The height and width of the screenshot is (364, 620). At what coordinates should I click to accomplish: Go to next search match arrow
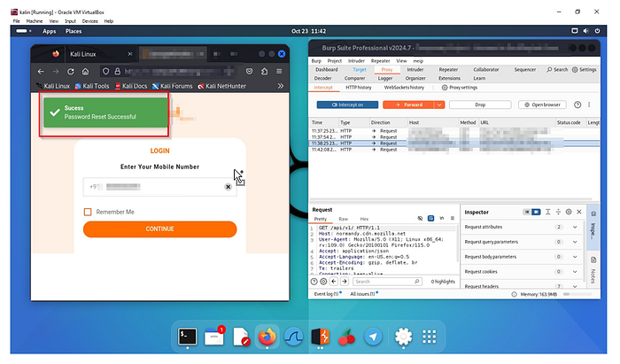pos(345,282)
